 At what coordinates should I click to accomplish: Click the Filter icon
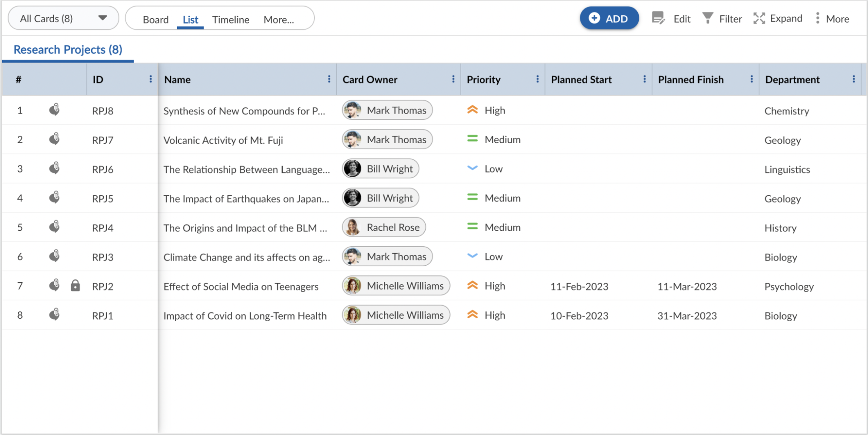tap(709, 18)
